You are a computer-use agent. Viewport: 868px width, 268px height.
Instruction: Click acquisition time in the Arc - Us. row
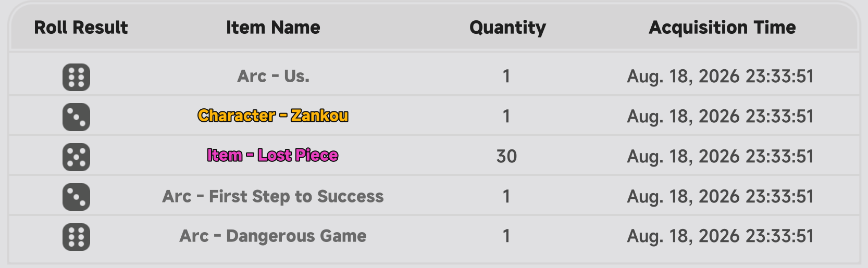(x=720, y=76)
